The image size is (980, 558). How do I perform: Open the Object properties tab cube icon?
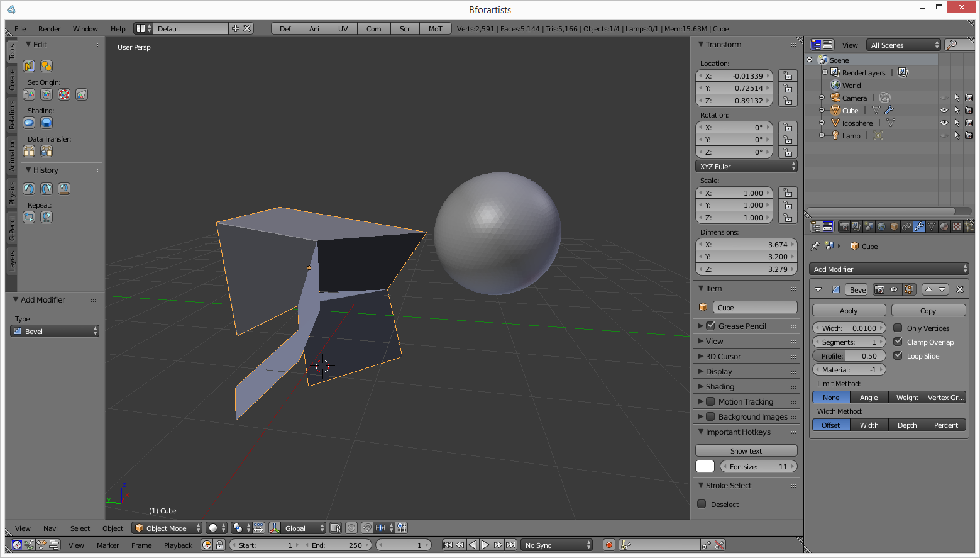click(x=894, y=226)
